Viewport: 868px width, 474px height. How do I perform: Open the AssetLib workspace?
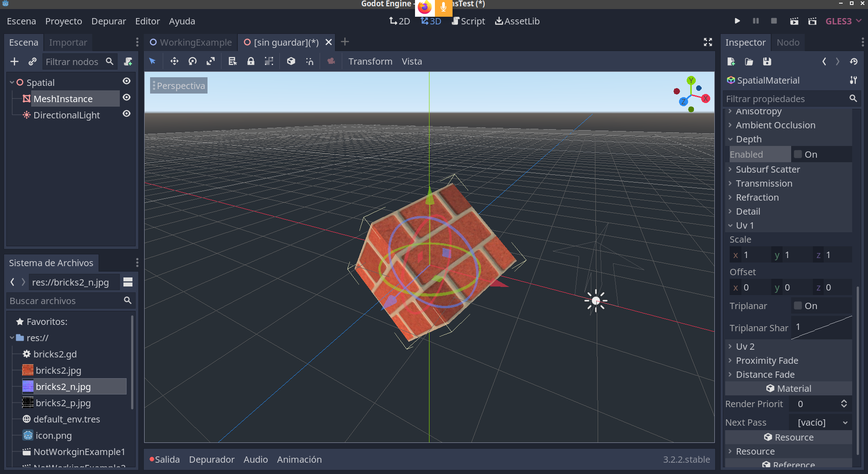point(517,21)
